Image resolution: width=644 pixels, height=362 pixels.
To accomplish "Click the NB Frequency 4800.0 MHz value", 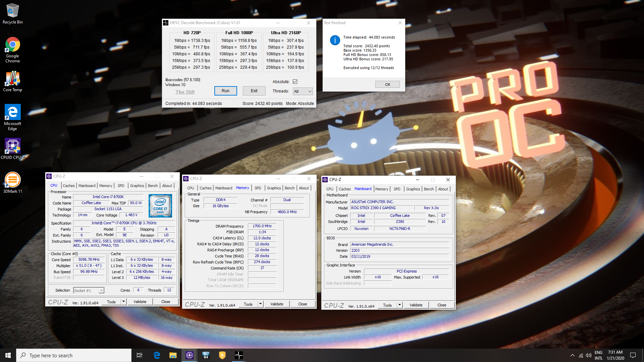I will tap(287, 212).
